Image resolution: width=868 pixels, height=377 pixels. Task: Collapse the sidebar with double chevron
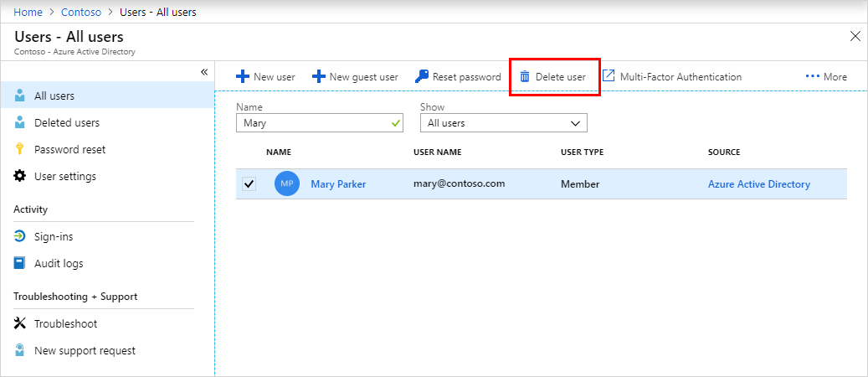(203, 73)
